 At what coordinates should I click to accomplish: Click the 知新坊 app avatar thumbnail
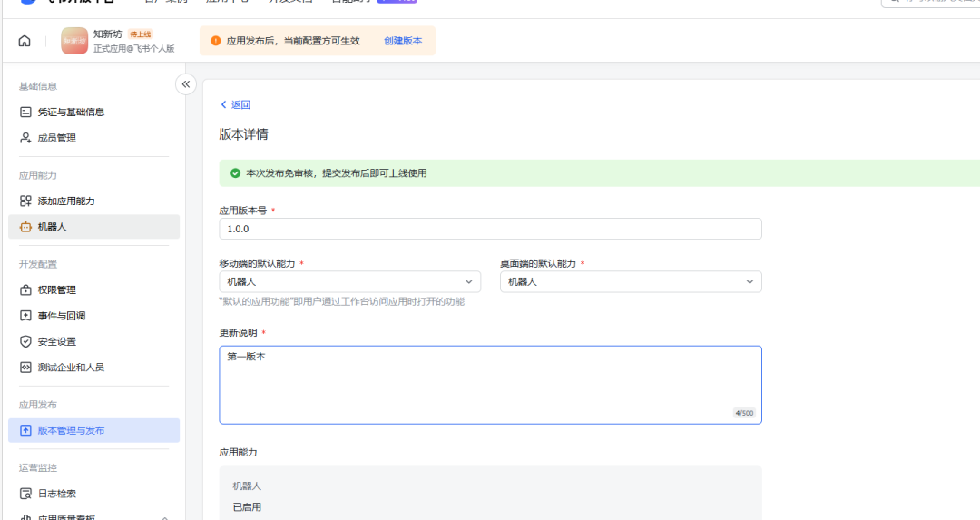74,41
